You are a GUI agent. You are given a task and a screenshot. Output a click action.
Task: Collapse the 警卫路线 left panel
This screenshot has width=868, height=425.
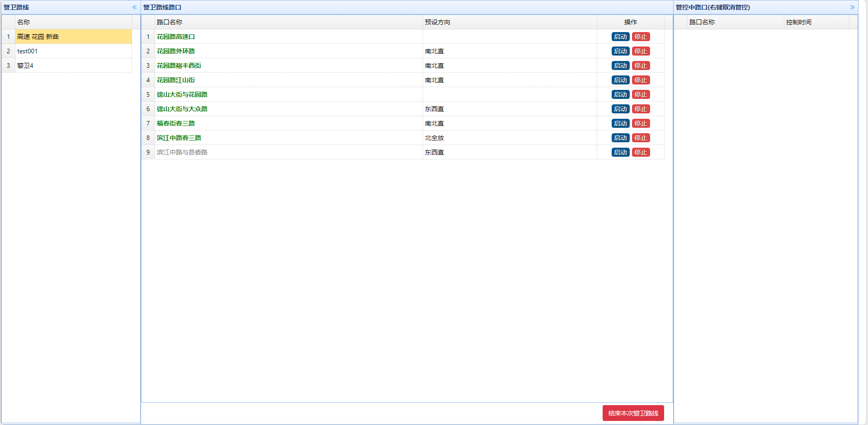134,7
